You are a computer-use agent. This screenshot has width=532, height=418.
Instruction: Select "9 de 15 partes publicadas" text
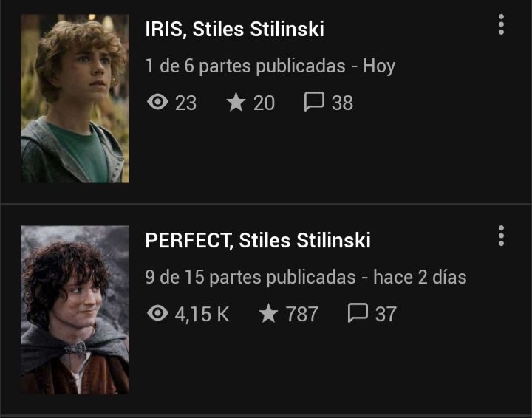[250, 277]
